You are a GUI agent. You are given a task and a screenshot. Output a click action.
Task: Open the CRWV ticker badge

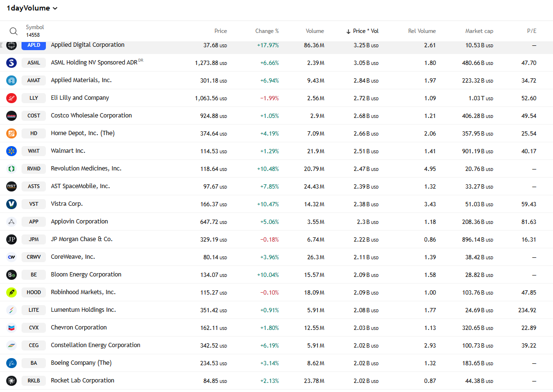[x=34, y=257]
